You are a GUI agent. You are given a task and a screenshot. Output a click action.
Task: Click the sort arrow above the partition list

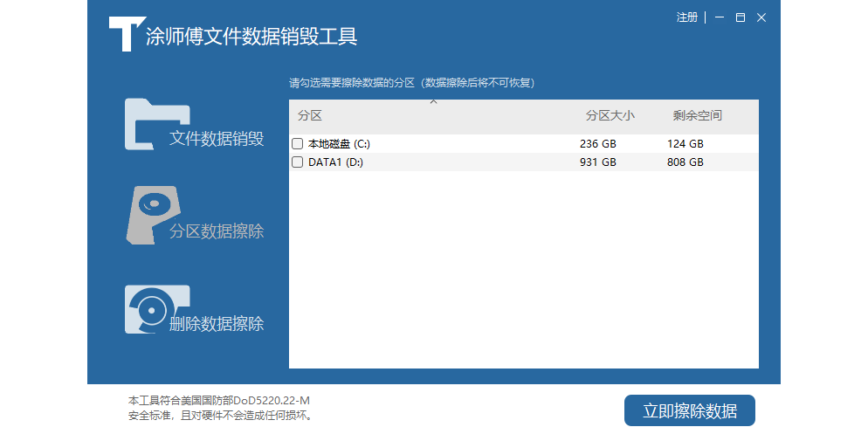tap(434, 102)
